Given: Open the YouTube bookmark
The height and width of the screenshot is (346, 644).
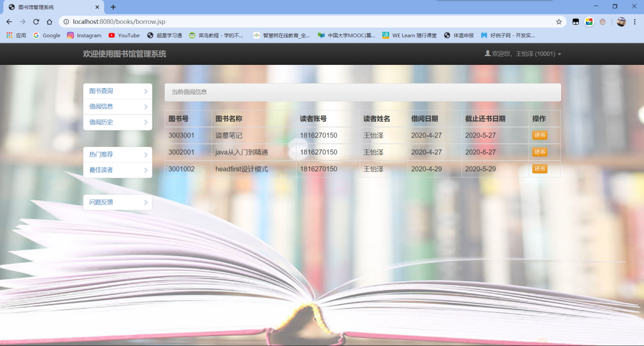Looking at the screenshot, I should [124, 35].
